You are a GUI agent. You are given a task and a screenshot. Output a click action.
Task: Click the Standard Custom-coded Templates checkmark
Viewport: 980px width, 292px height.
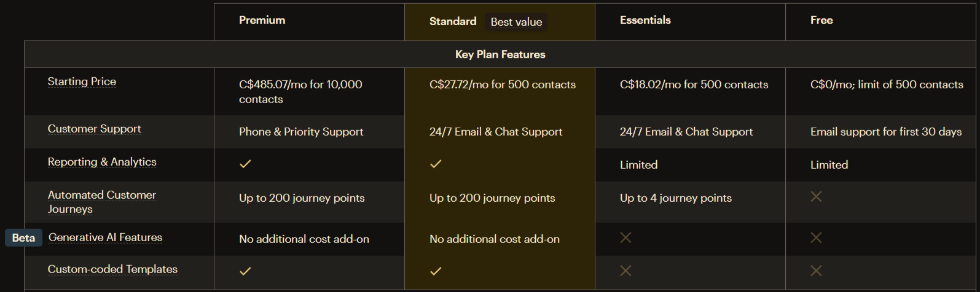pos(436,271)
